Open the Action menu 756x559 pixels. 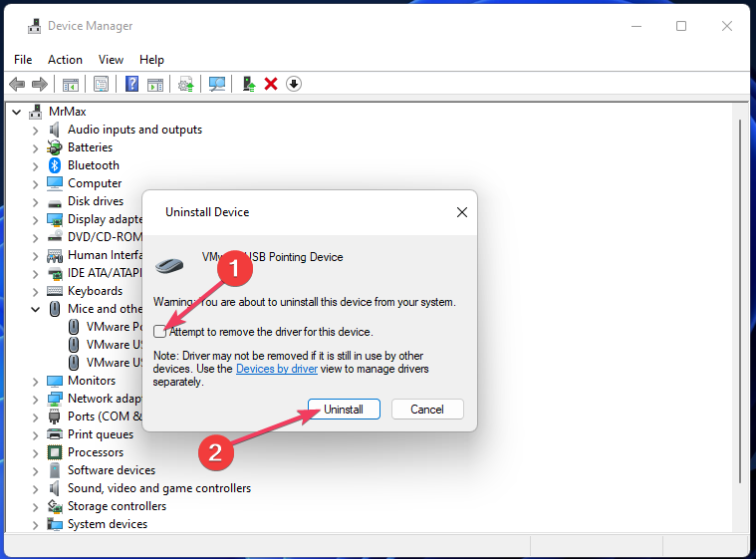click(x=65, y=60)
